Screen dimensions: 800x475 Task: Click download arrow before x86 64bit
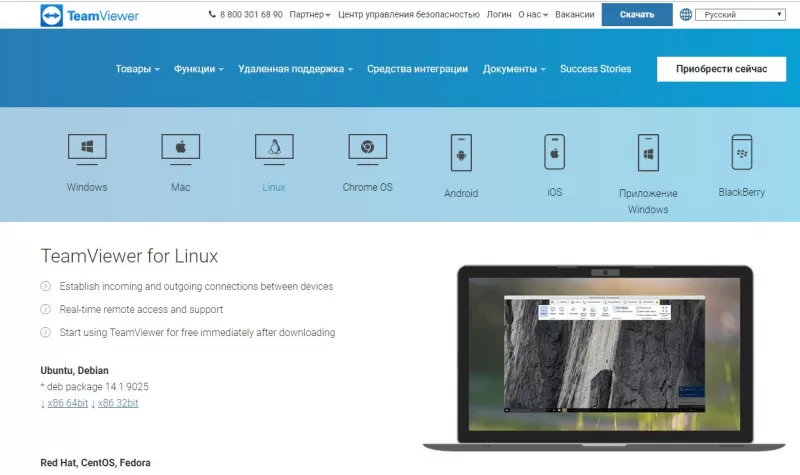tap(43, 404)
